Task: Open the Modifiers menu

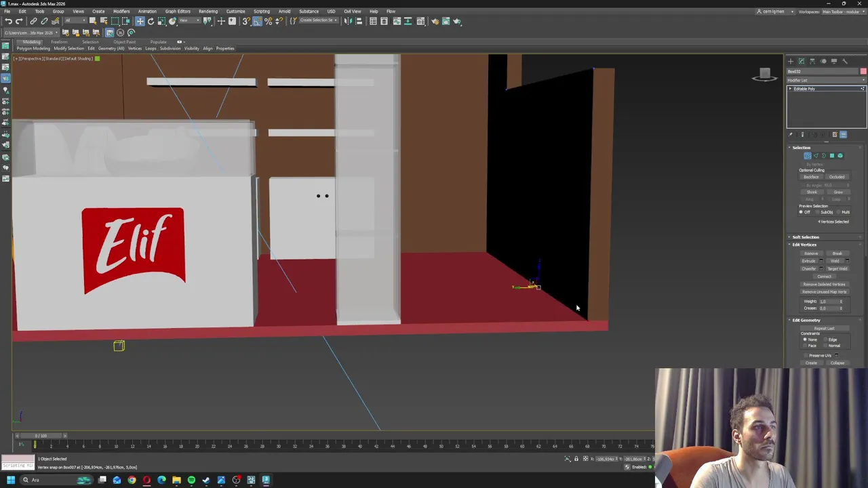Action: 121,11
